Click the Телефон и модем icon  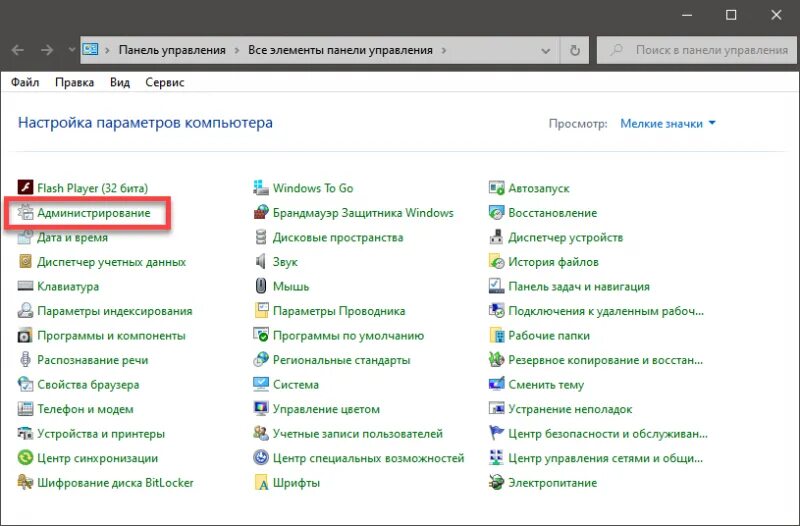(x=25, y=409)
